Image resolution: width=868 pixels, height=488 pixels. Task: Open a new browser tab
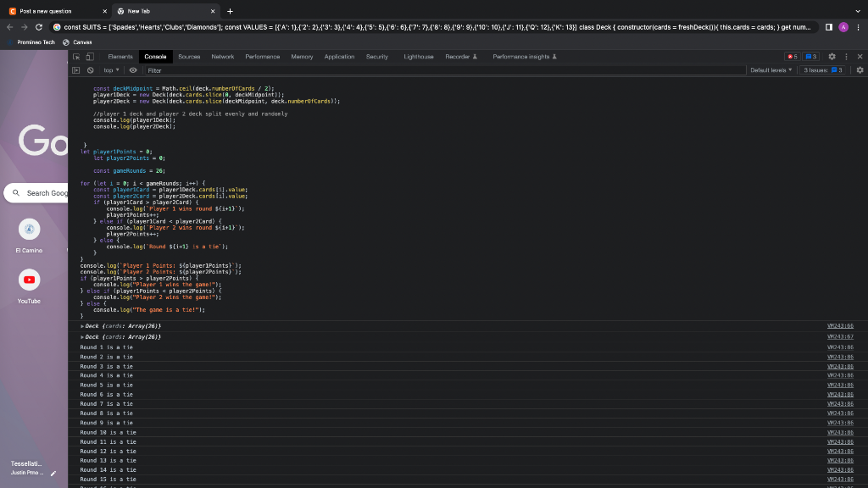point(230,11)
